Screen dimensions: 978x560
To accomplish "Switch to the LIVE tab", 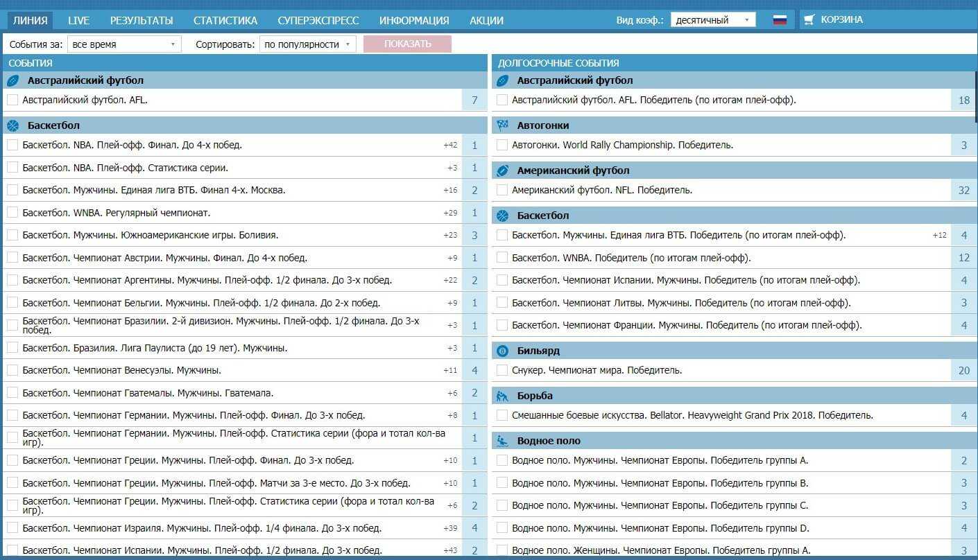I will tap(79, 20).
